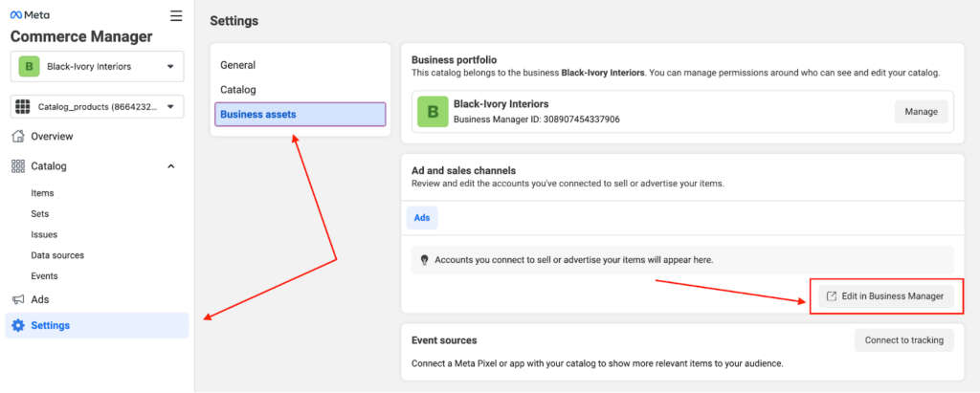Viewport: 980px width, 393px height.
Task: Click the large B logo in Business portfolio
Action: [433, 112]
